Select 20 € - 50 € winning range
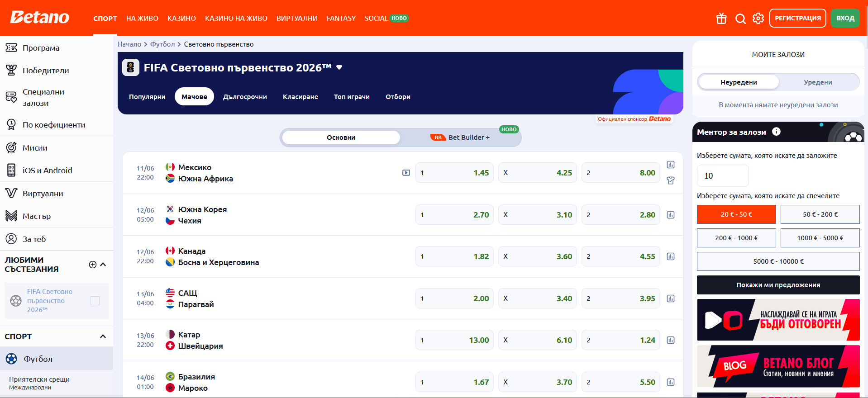Screen dimensions: 868x398 [736, 214]
